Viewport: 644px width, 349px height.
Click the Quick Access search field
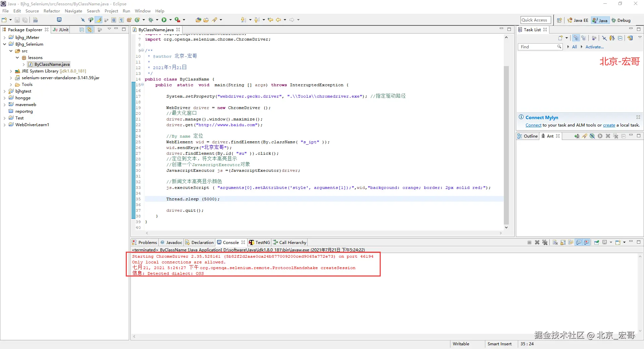pos(535,20)
